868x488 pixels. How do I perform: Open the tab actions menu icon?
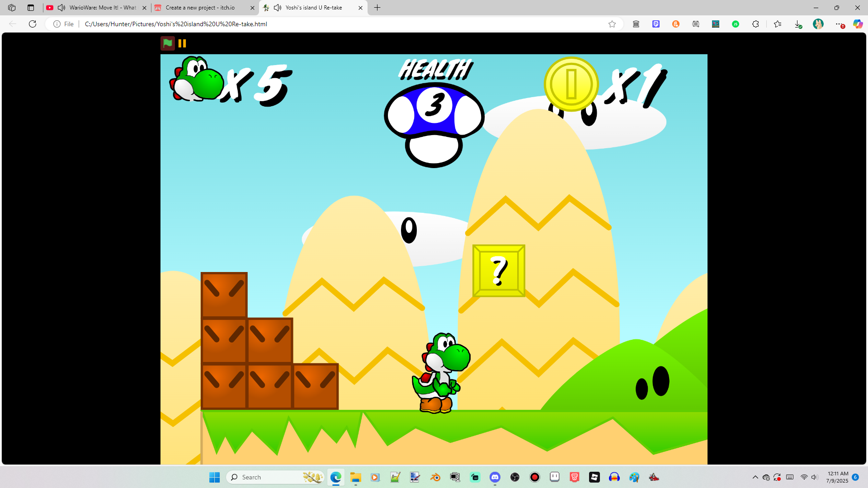coord(31,8)
